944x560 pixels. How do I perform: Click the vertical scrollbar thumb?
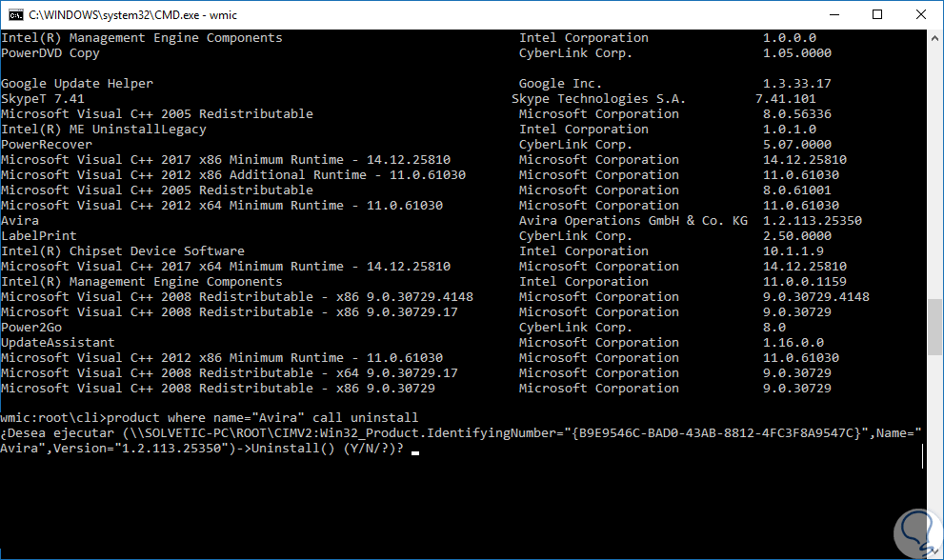(935, 328)
